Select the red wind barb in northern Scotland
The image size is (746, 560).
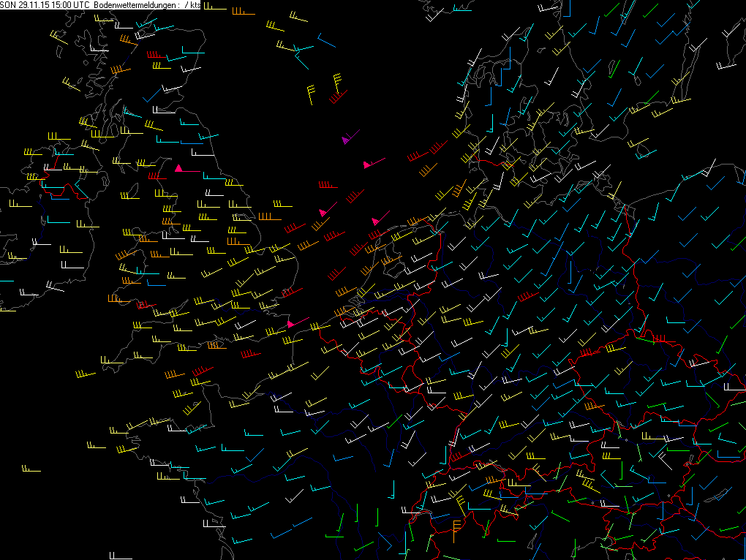coord(157,56)
